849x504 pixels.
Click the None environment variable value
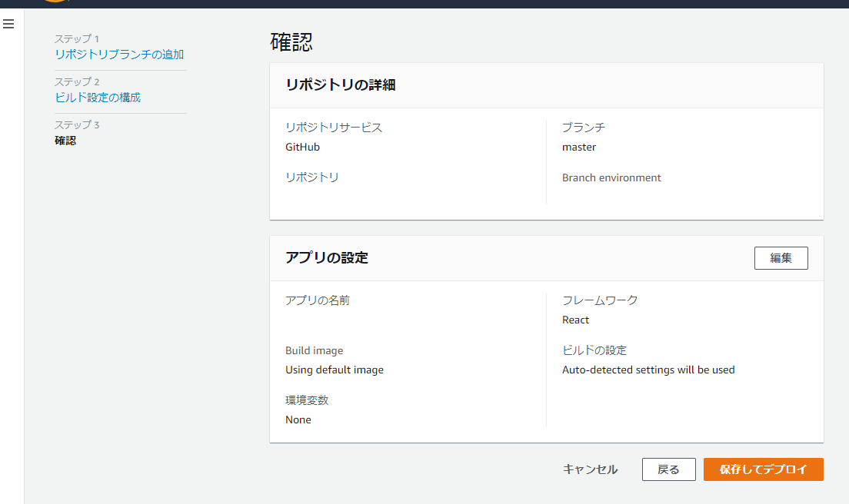point(298,419)
